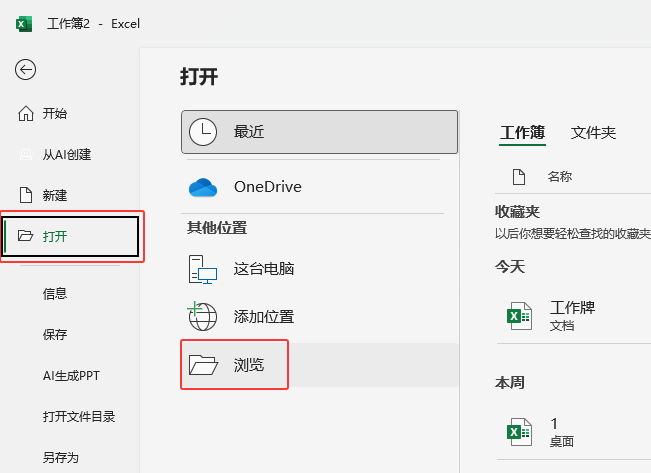Screen dimensions: 651x473
Task: Click the page icon next to 新建
Action: tap(26, 195)
